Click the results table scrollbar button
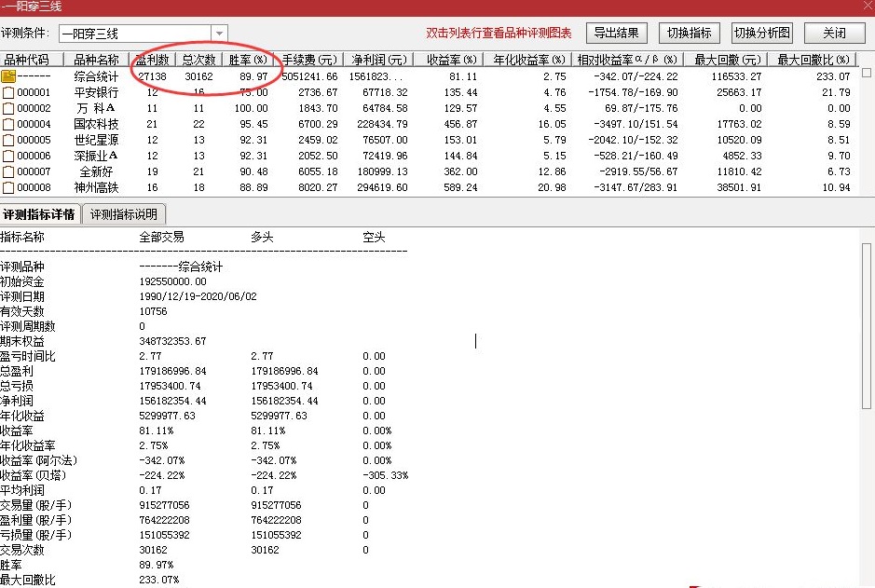The height and width of the screenshot is (588, 875). pyautogui.click(x=867, y=73)
